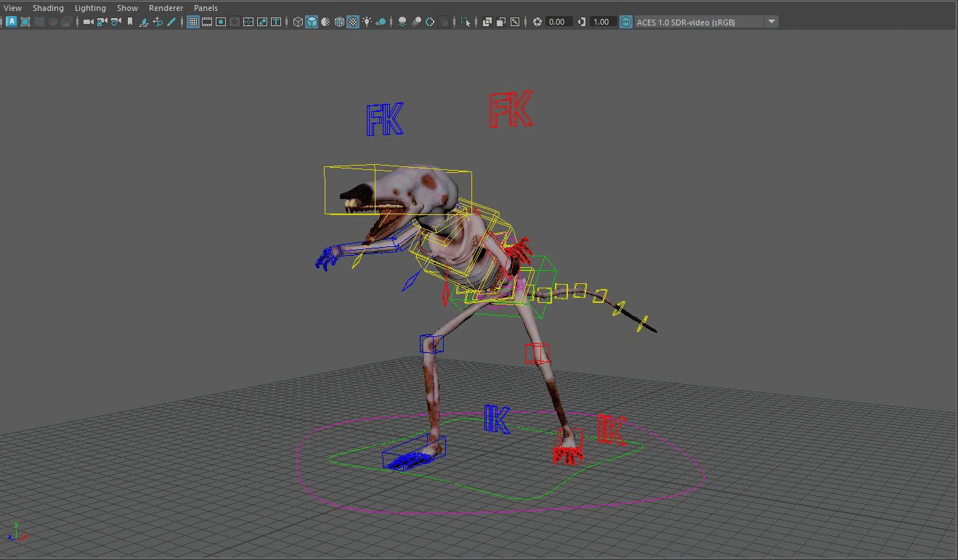Toggle the Isolate Select icon
Viewport: 958px width, 560px height.
tap(466, 22)
